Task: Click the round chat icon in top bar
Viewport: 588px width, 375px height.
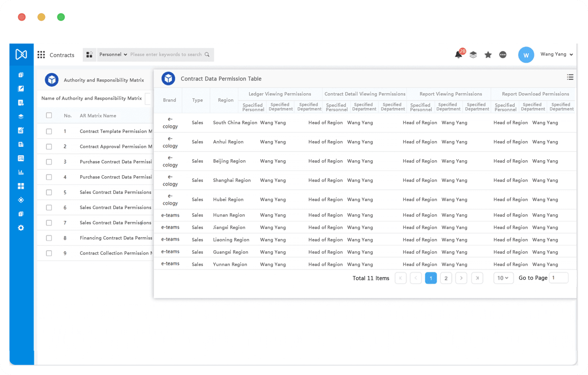Action: coord(503,55)
